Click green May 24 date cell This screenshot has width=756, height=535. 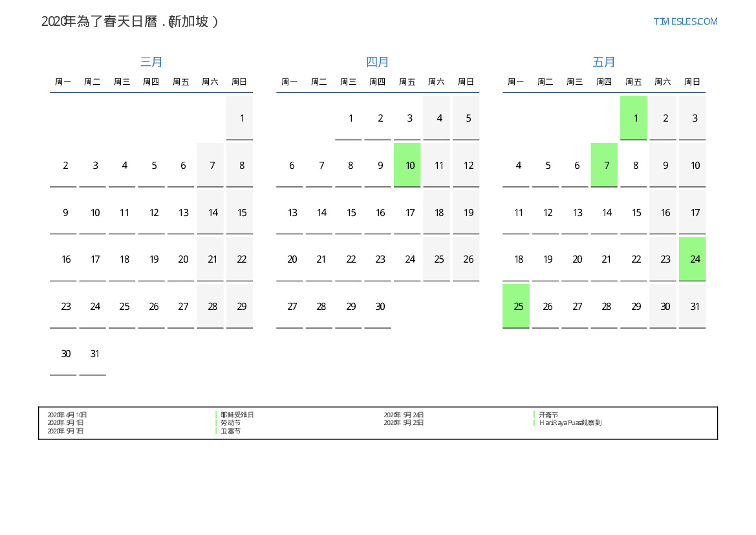coord(693,259)
